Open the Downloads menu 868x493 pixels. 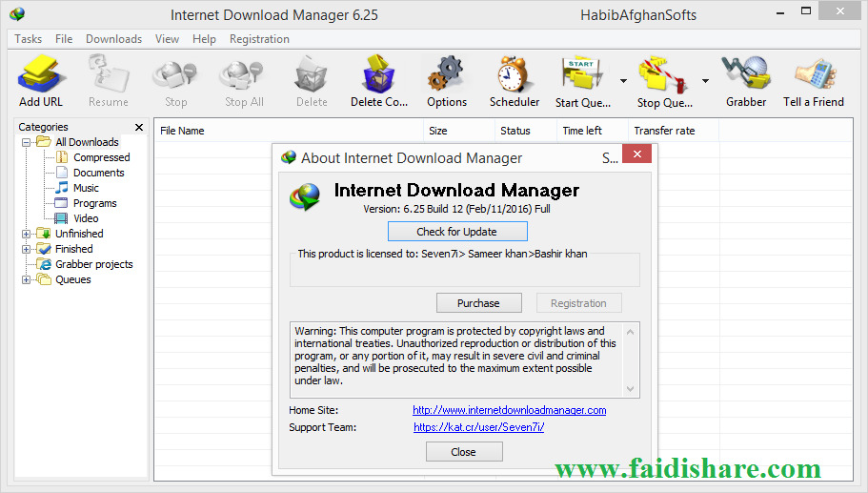pos(113,39)
